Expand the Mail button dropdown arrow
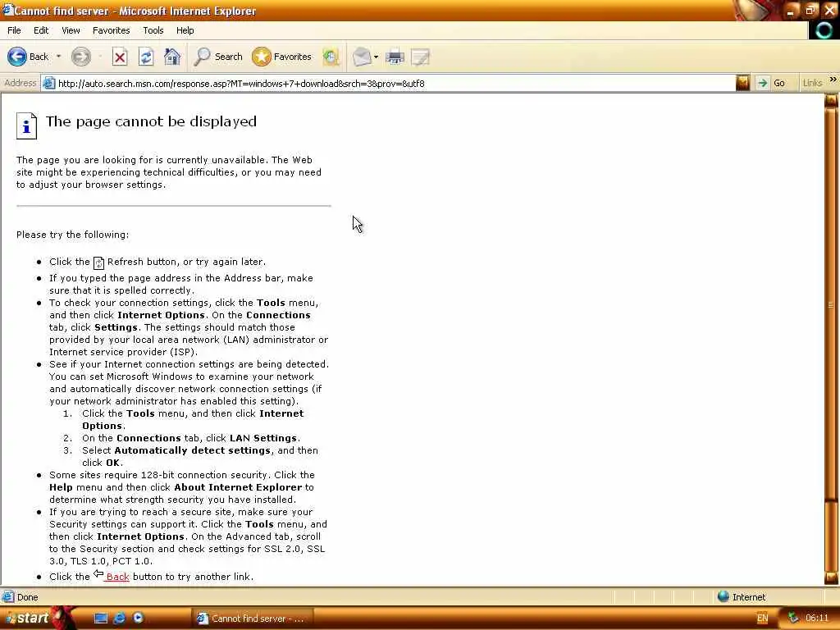The image size is (840, 630). (376, 57)
